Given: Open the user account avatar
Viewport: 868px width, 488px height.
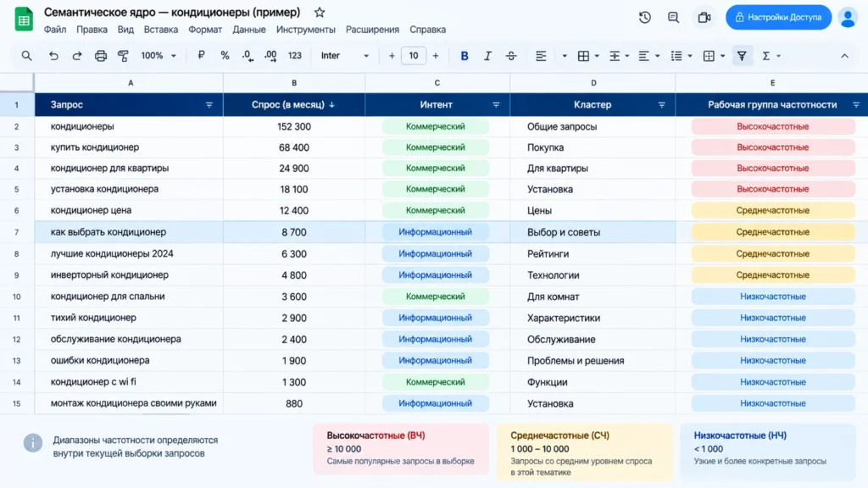Looking at the screenshot, I should pos(848,17).
